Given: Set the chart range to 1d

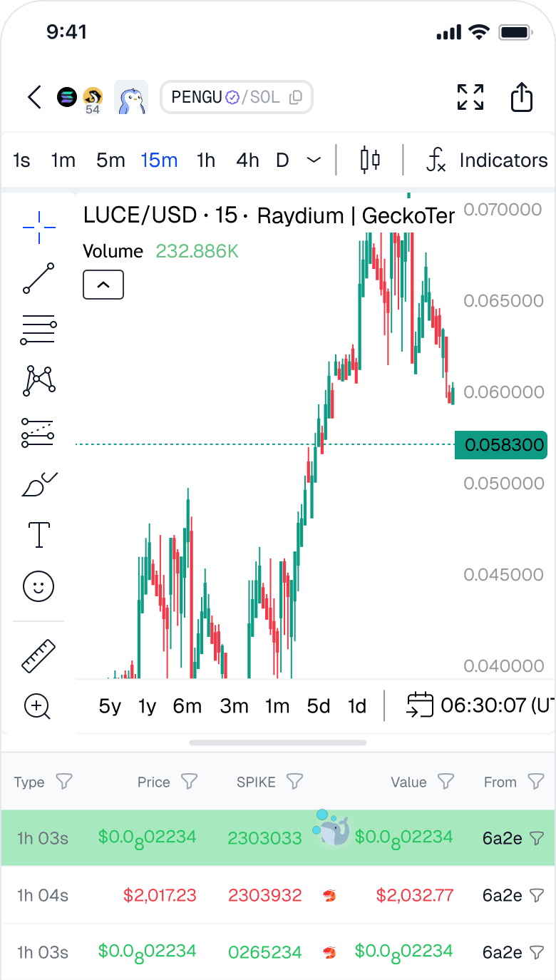Looking at the screenshot, I should tap(356, 706).
